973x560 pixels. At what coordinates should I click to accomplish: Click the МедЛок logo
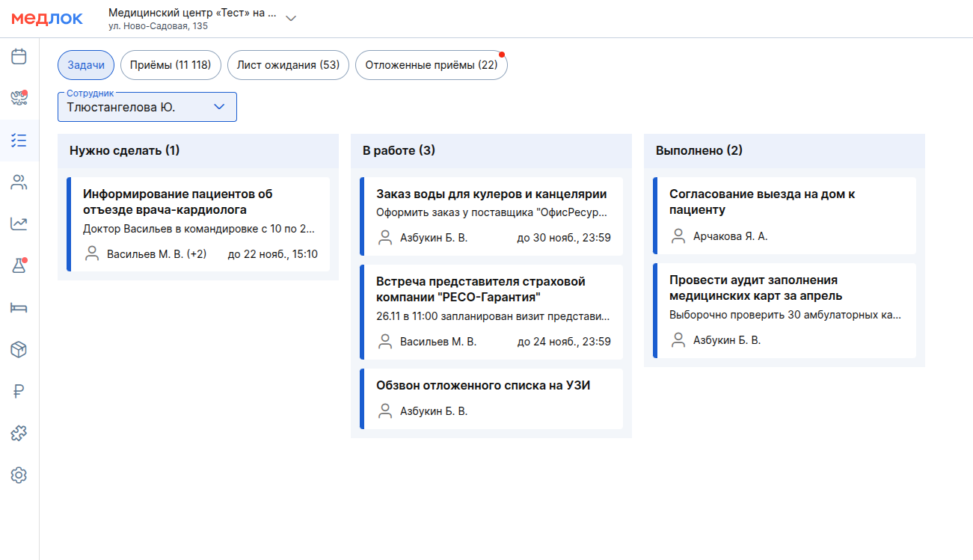(x=47, y=19)
